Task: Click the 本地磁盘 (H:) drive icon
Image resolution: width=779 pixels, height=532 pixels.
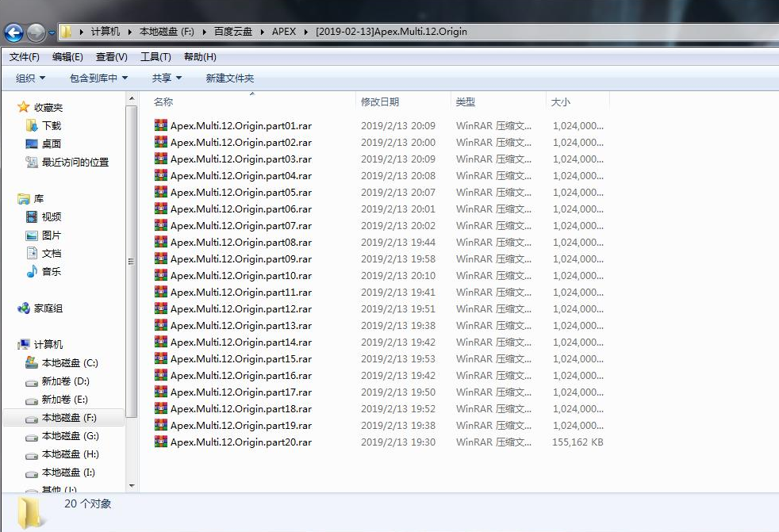Action: 31,456
